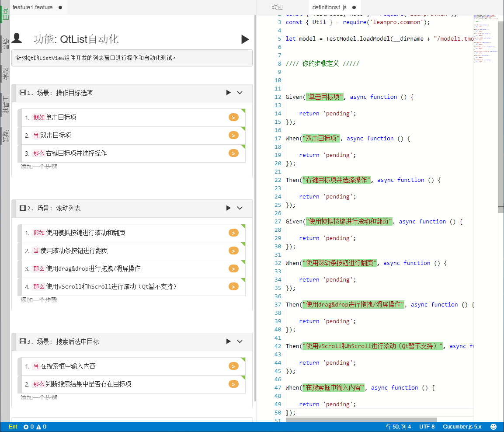Collapse scenario 1 操作目标选项
Screen dimensions: 504x432
click(x=240, y=93)
